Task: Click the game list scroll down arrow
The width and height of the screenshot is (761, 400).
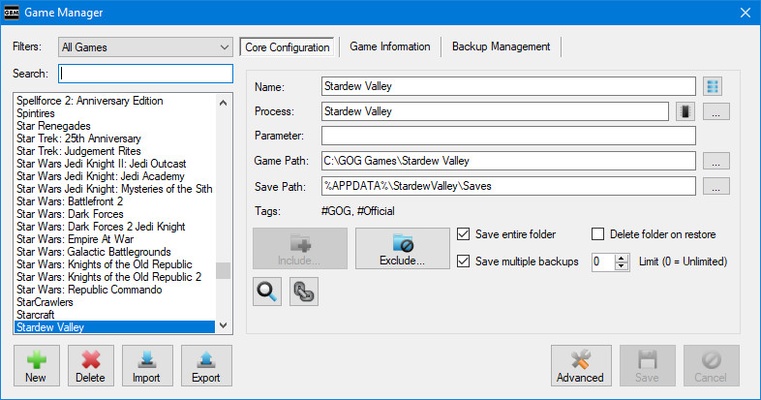Action: (x=223, y=325)
